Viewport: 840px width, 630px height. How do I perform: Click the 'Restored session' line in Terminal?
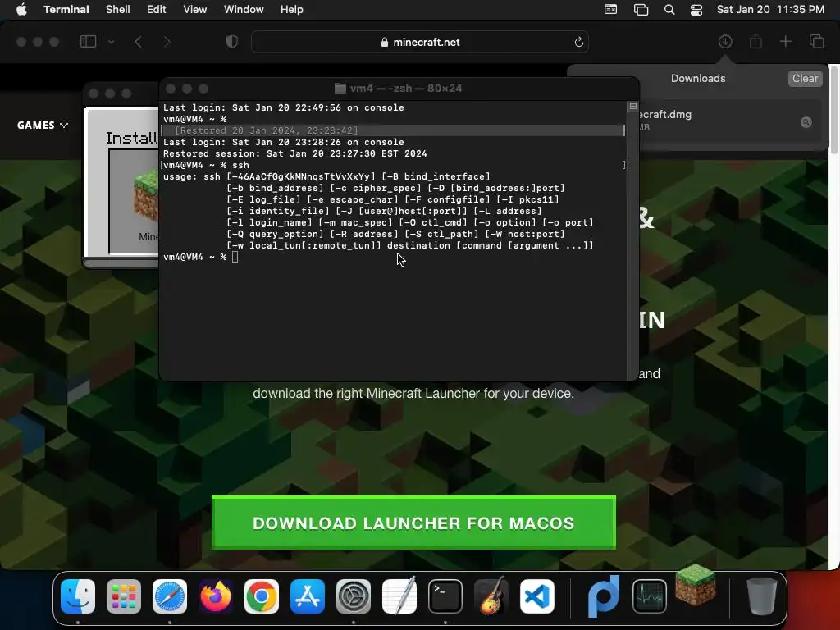295,153
